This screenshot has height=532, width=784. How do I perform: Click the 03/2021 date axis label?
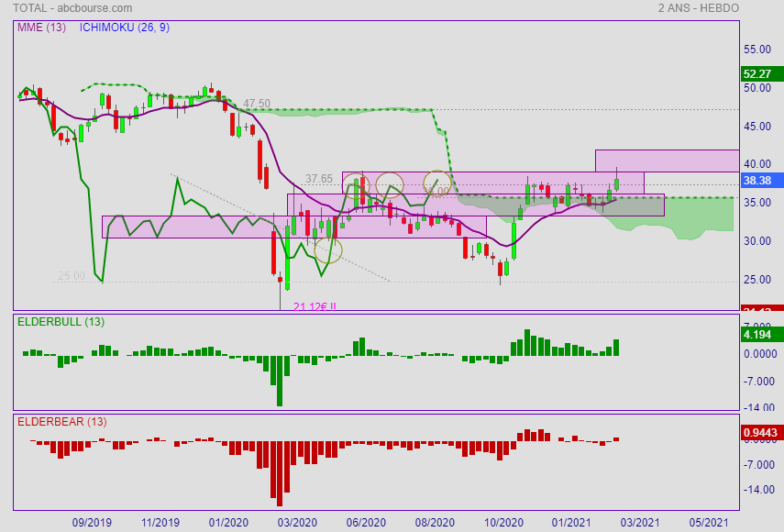tap(639, 523)
